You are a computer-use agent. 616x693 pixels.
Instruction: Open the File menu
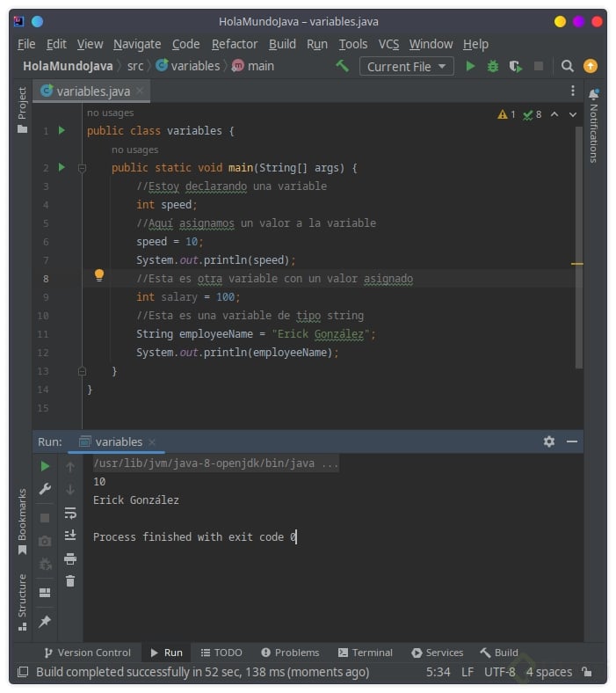26,44
